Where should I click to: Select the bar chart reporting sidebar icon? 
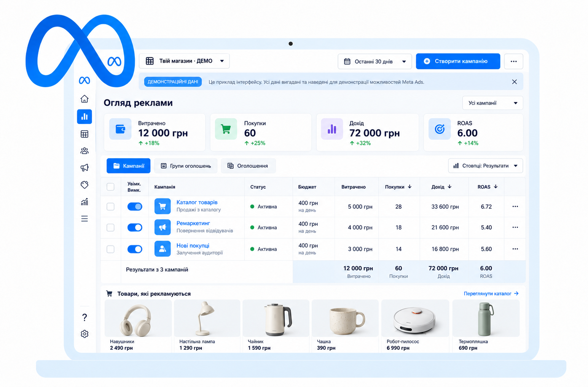point(84,117)
